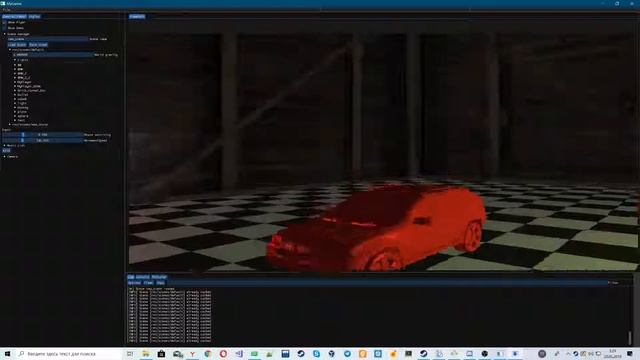Toggle the Show Fps checkbox
Viewport: 640px width, 360px height.
pyautogui.click(x=4, y=22)
